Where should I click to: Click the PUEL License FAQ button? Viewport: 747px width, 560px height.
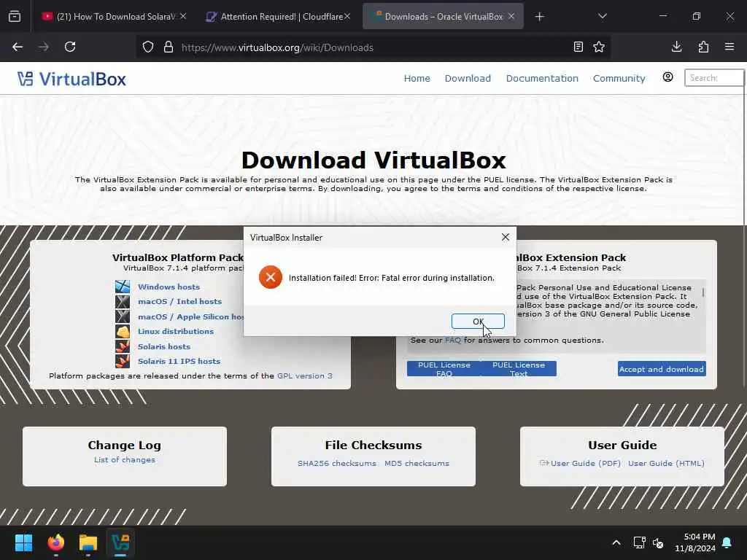pyautogui.click(x=444, y=368)
